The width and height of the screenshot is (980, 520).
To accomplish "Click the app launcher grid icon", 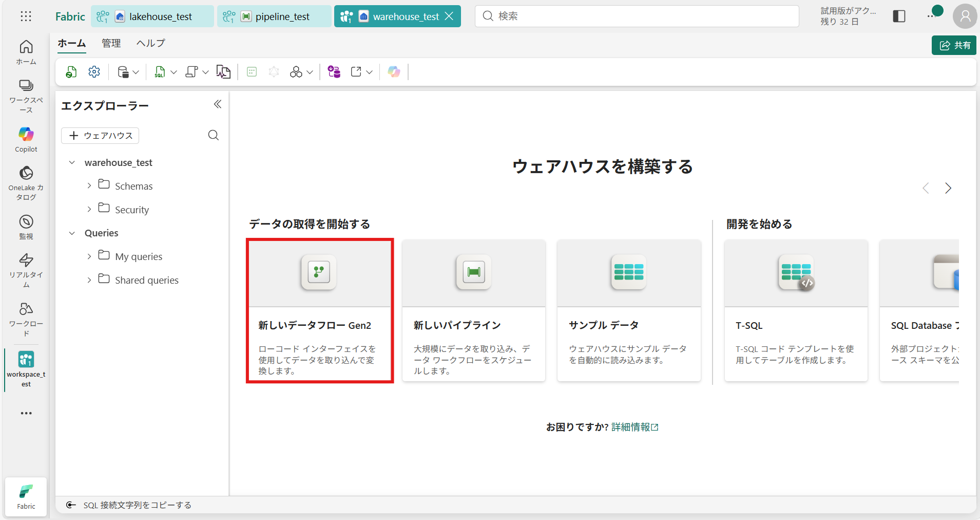I will coord(26,16).
